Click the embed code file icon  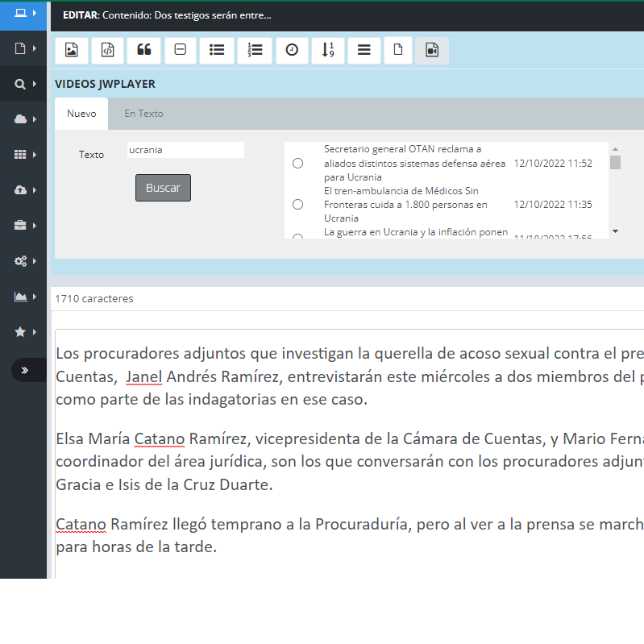click(107, 50)
